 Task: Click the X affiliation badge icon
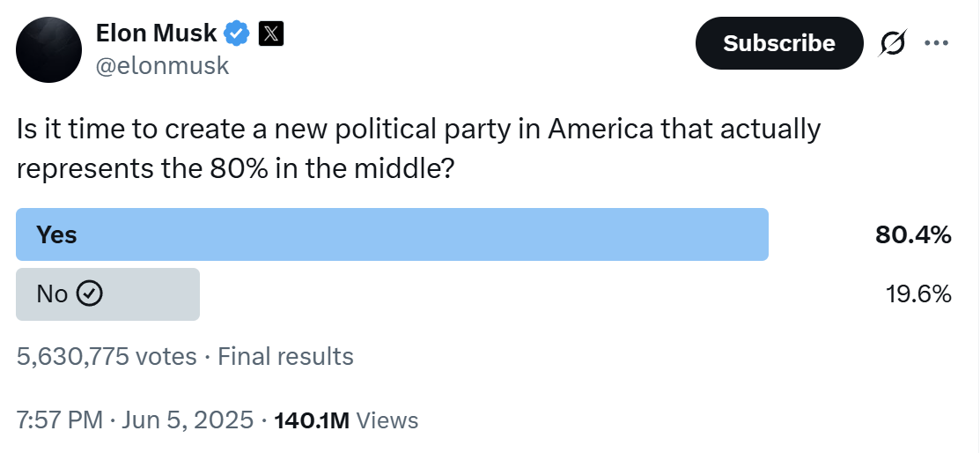click(270, 33)
